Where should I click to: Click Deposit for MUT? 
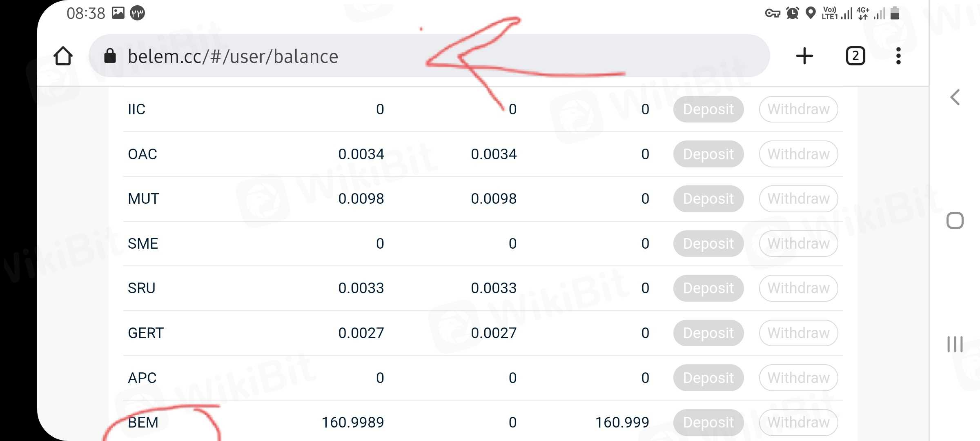tap(708, 199)
